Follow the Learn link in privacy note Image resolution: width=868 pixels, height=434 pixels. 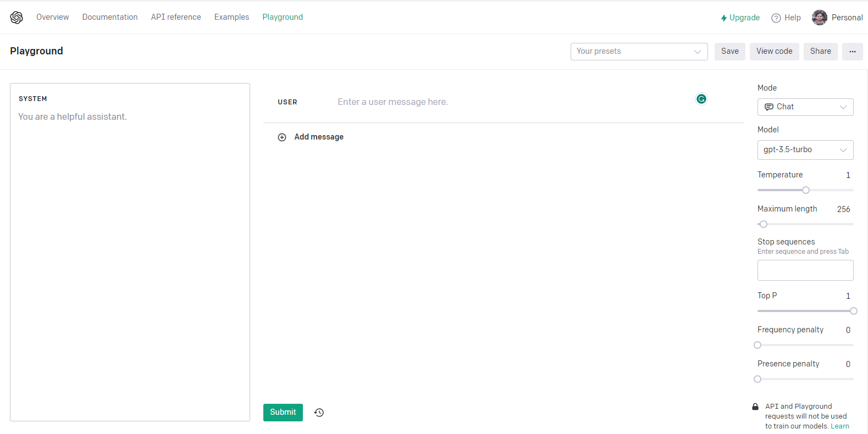pyautogui.click(x=839, y=426)
